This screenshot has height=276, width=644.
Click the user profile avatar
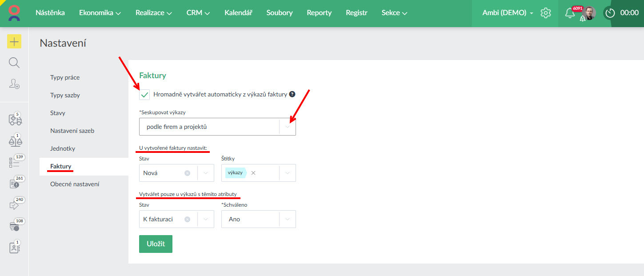click(x=590, y=13)
